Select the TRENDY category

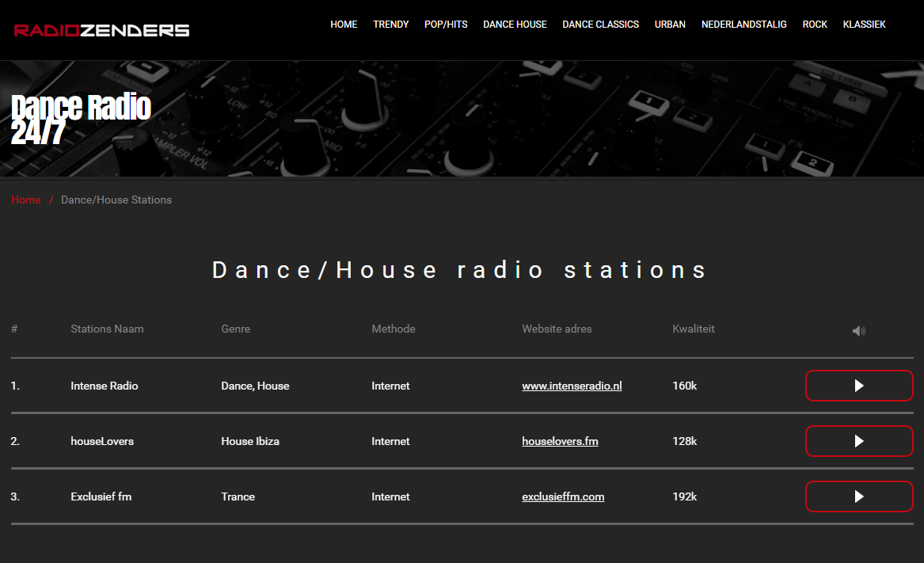(x=391, y=24)
